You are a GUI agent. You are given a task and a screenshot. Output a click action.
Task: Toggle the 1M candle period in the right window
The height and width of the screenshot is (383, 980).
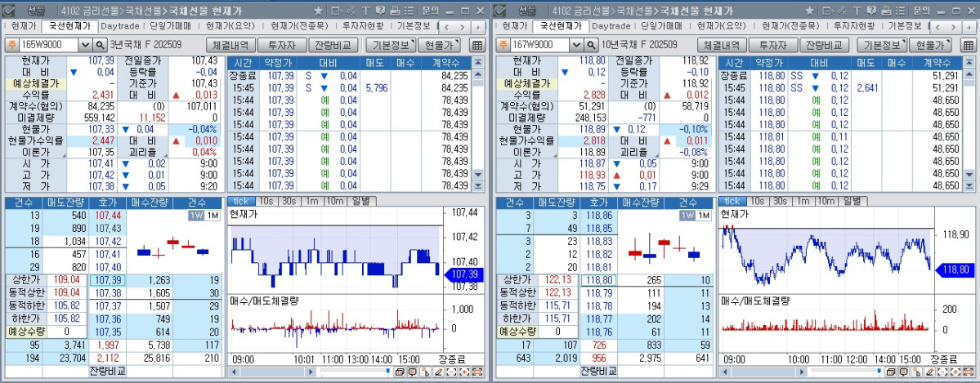[x=703, y=215]
